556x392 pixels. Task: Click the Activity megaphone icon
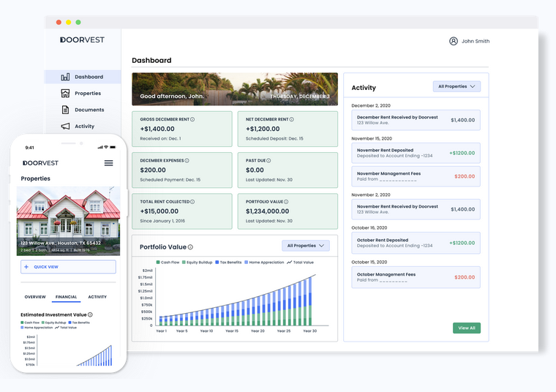pos(65,127)
